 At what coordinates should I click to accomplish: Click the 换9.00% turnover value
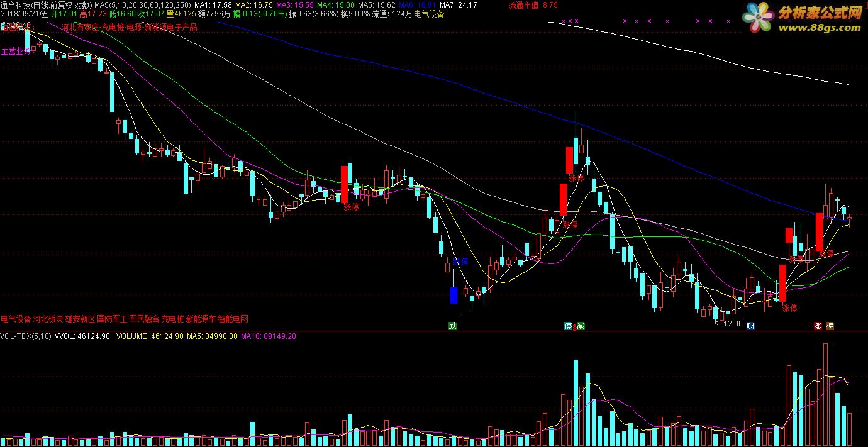pos(355,14)
